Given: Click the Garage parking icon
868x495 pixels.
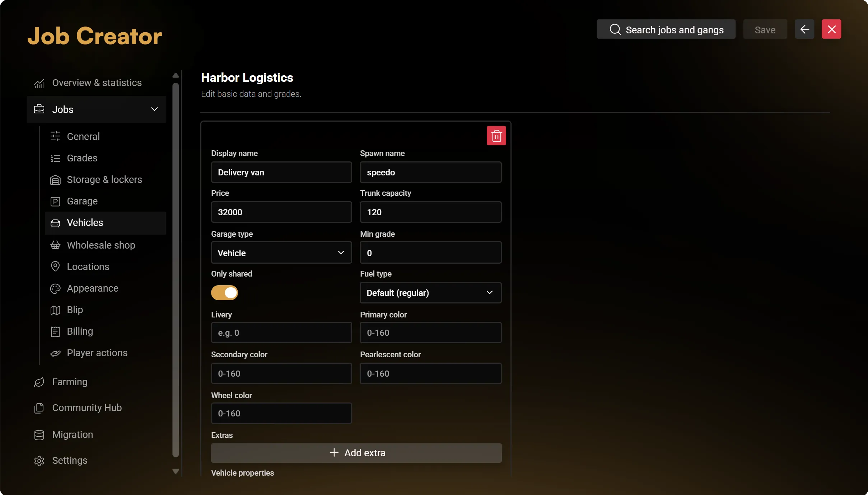Looking at the screenshot, I should (55, 201).
